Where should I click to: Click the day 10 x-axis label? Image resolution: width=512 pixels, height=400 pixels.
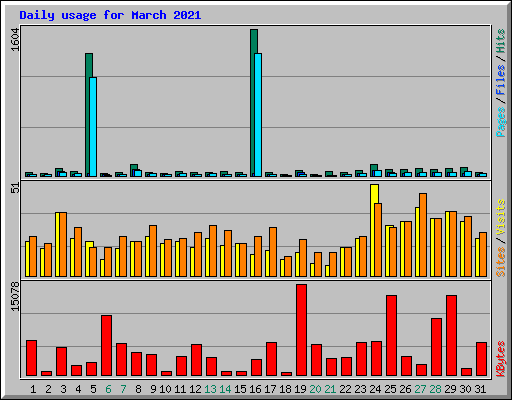[x=165, y=389]
